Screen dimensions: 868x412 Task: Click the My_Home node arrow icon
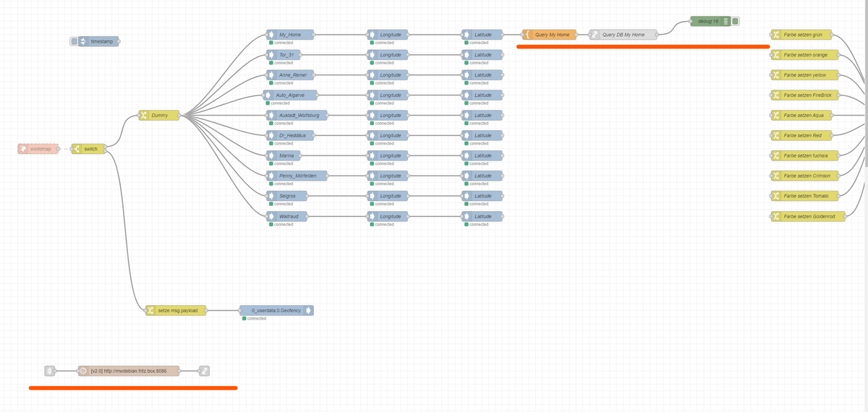(x=271, y=35)
